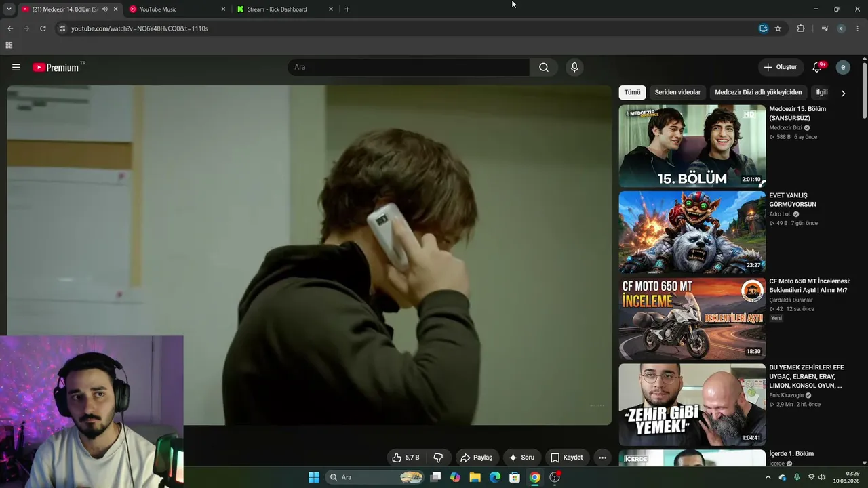Open the Chrome three-dot menu

click(x=858, y=28)
